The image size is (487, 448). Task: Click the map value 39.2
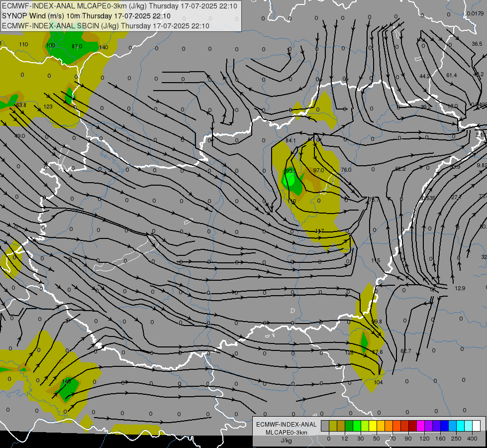tap(426, 107)
